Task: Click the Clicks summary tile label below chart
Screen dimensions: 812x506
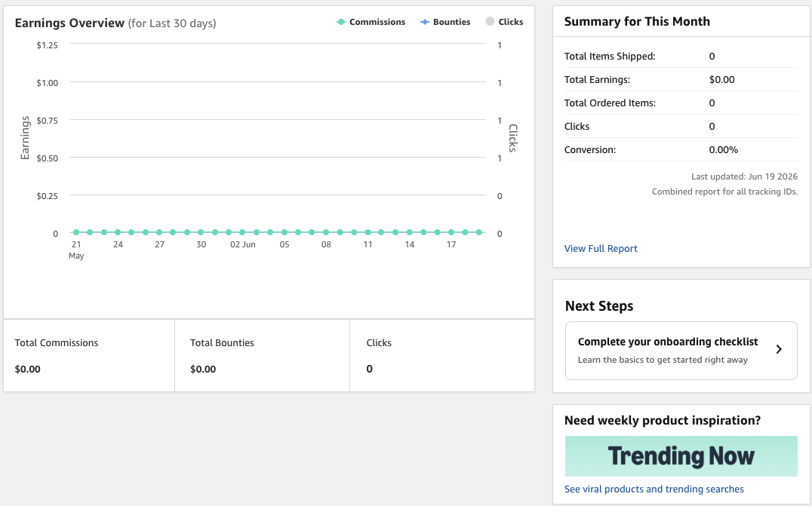Action: tap(379, 342)
